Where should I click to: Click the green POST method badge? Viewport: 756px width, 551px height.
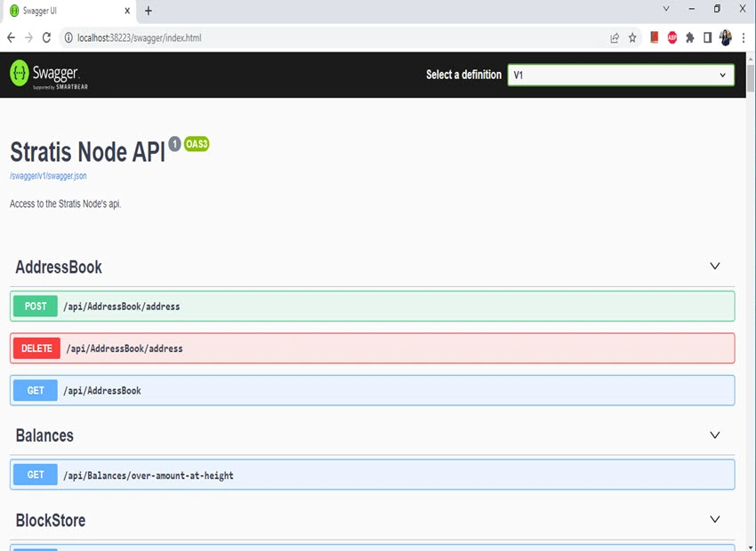coord(36,306)
